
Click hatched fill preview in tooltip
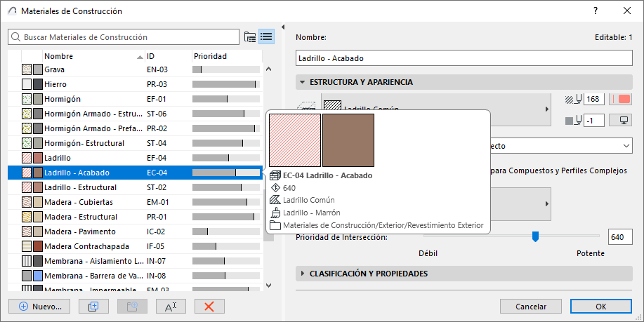click(x=295, y=140)
